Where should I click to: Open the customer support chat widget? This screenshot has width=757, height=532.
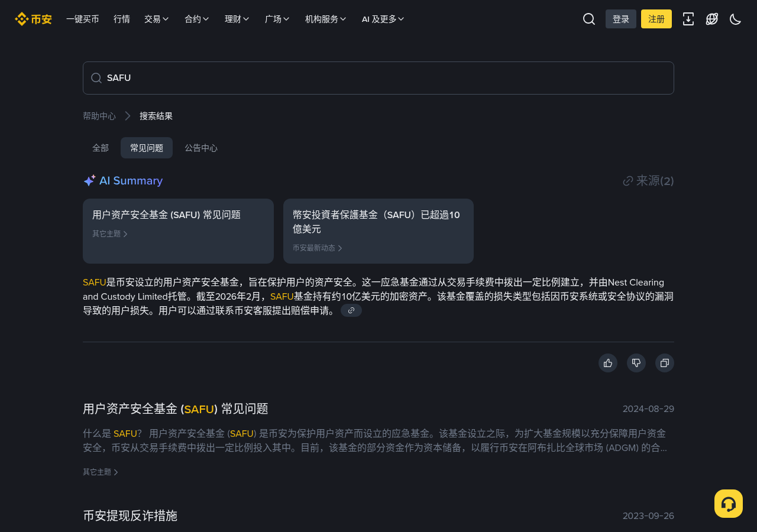point(729,504)
